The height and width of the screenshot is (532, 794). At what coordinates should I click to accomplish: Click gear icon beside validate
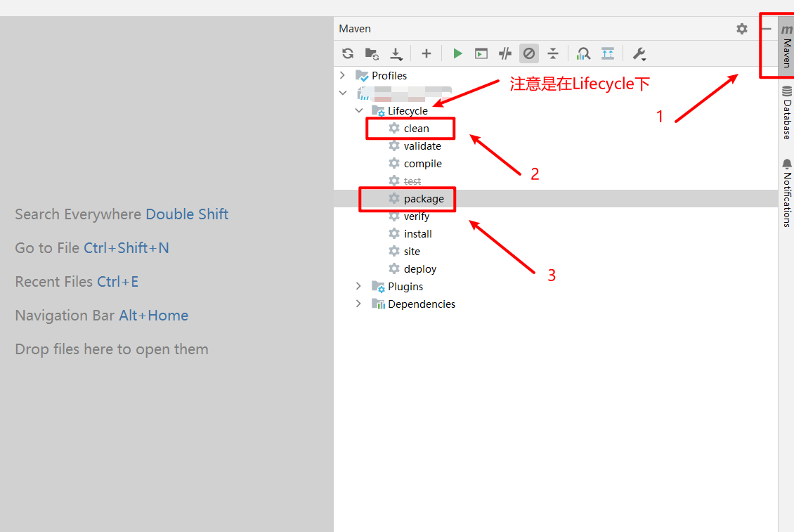394,146
